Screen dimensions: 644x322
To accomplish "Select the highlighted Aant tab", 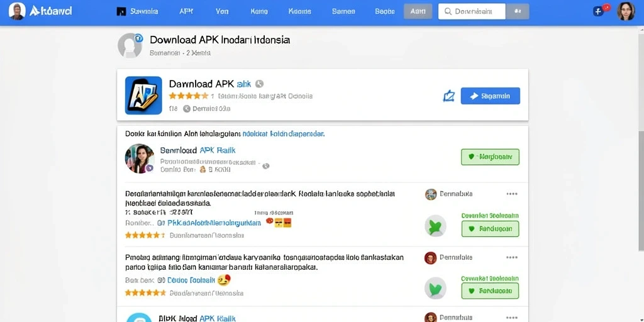I will tap(418, 11).
